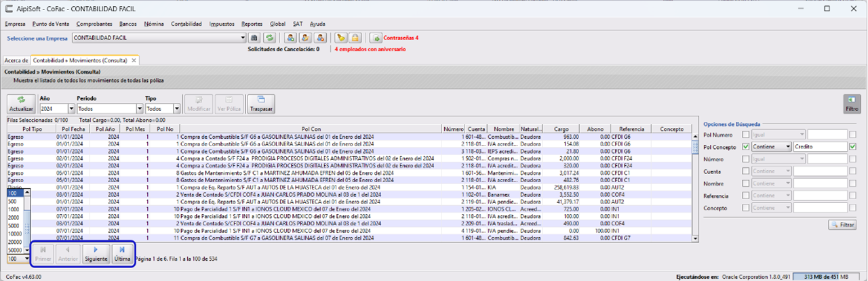Enable the Nombre filter checkbox
This screenshot has height=281, width=868.
pyautogui.click(x=746, y=183)
